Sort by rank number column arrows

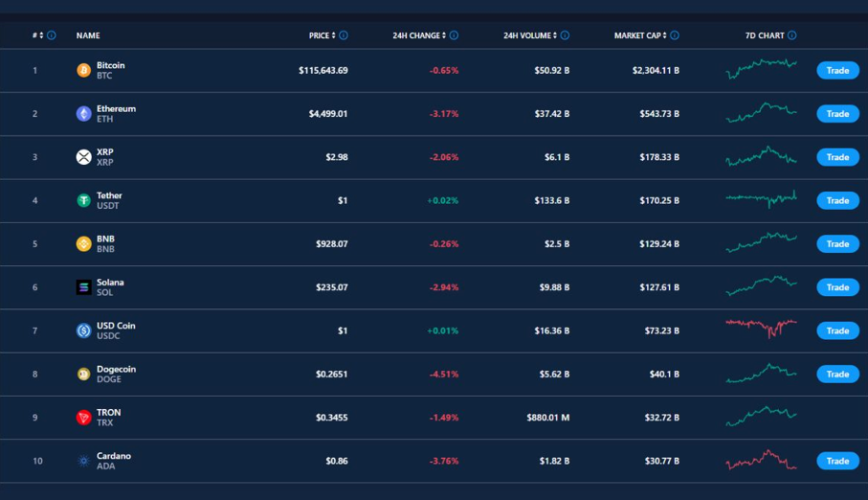41,35
